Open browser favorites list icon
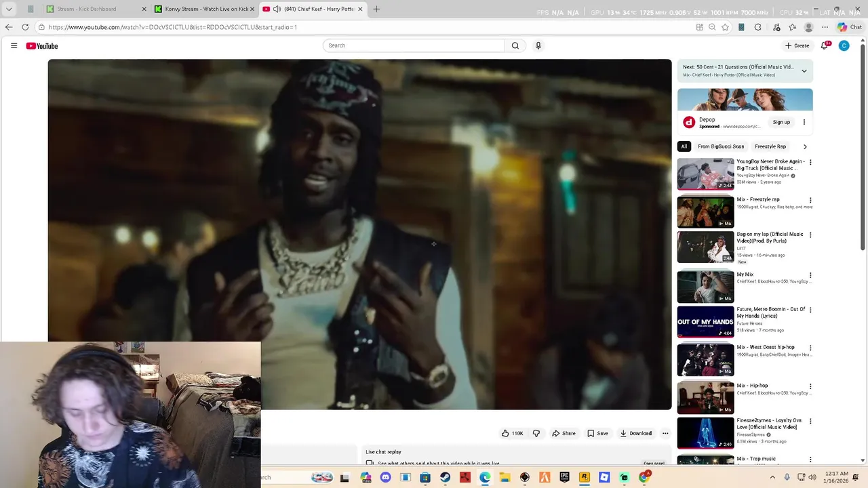This screenshot has width=868, height=488. 792,27
